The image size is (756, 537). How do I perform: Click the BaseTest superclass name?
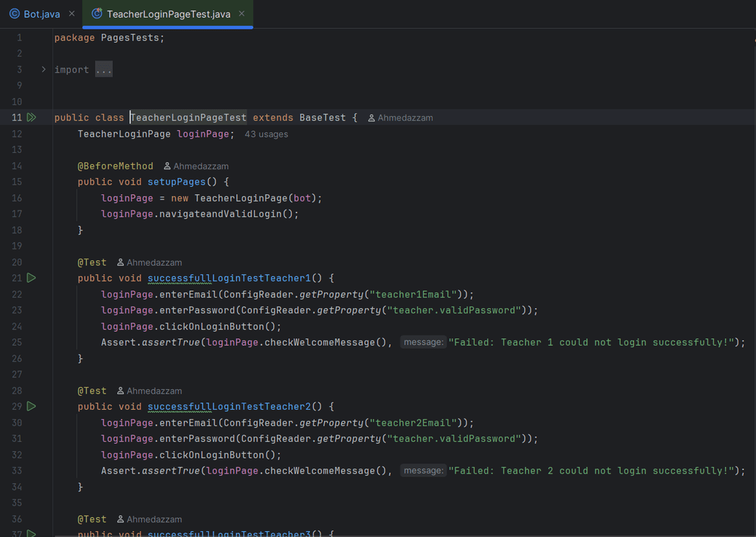pos(322,117)
